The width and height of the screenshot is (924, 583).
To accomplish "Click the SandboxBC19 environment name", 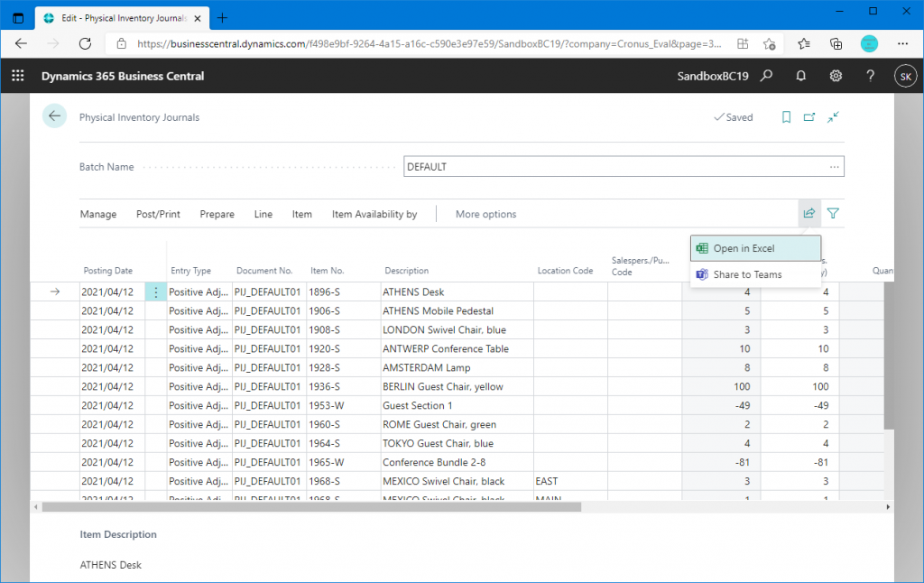I will click(x=713, y=76).
